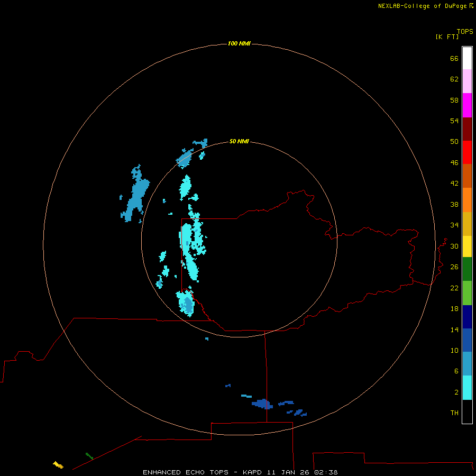This screenshot has width=476, height=476.
Task: Click the bright red legend swatch near 46
Action: pos(467,152)
